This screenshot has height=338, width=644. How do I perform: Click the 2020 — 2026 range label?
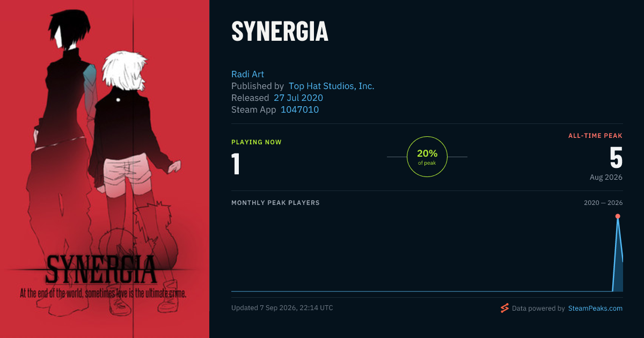point(603,203)
